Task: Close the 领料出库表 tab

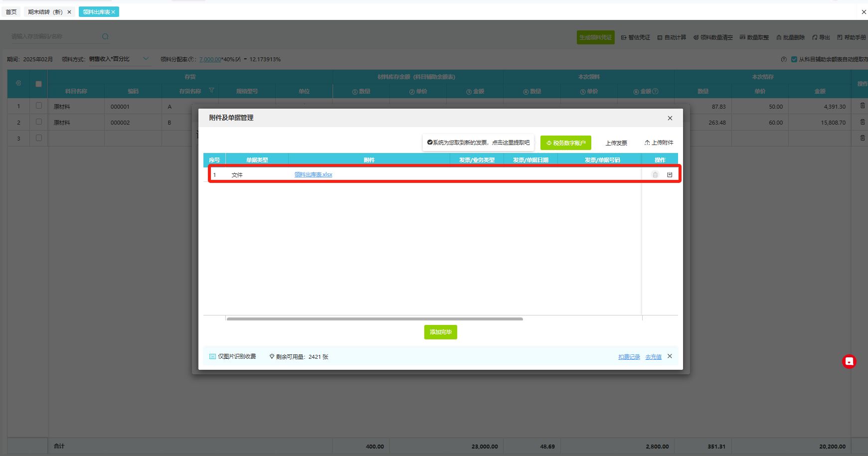Action: point(113,12)
